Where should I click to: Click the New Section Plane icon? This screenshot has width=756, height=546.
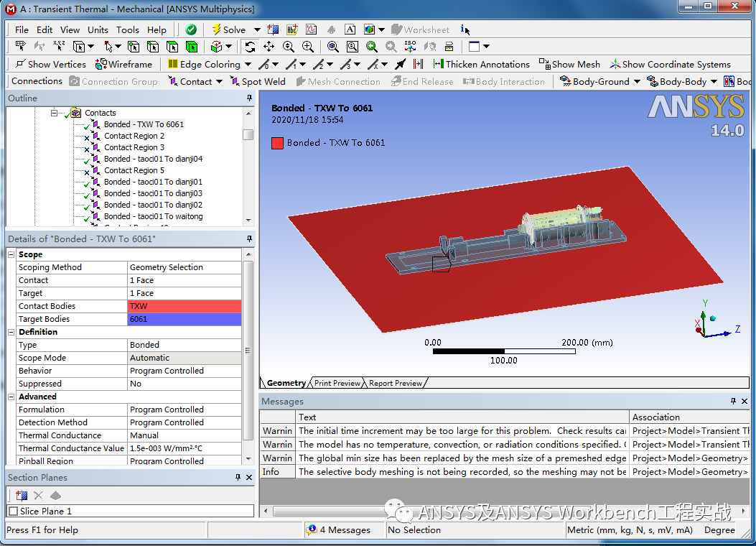[x=273, y=29]
